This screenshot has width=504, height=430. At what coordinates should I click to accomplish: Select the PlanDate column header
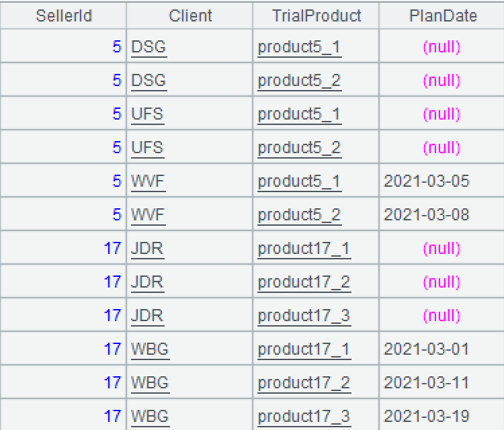[x=443, y=15]
